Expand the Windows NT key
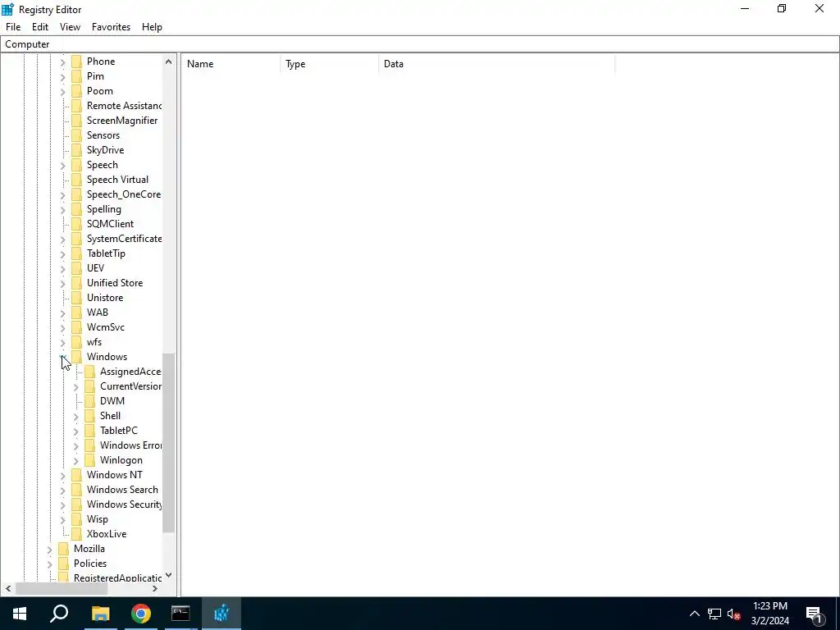840x630 pixels. pos(62,475)
